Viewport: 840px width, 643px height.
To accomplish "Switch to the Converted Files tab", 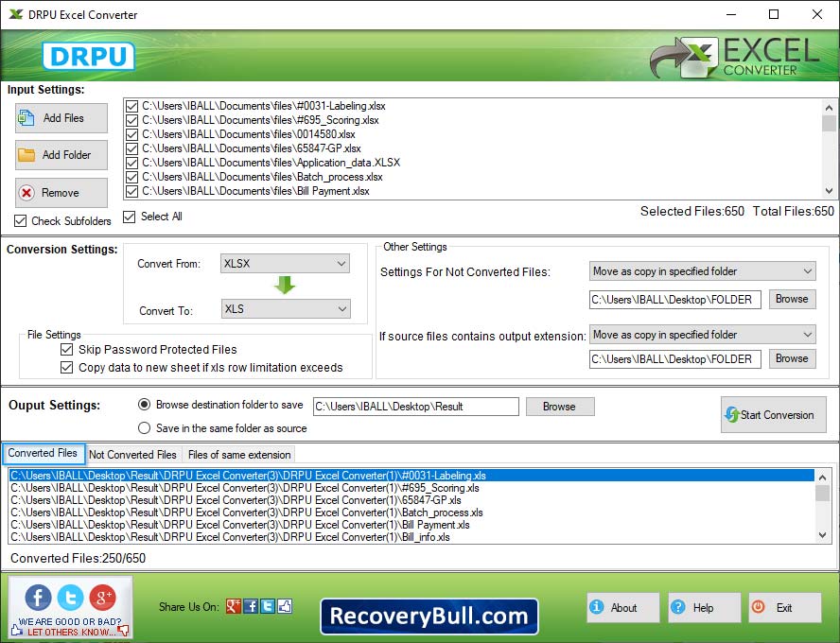I will click(x=43, y=453).
